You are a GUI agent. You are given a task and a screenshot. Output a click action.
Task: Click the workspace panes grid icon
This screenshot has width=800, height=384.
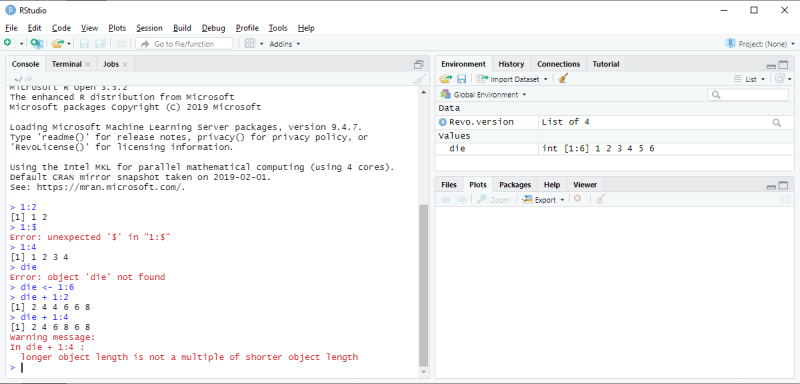click(x=249, y=44)
